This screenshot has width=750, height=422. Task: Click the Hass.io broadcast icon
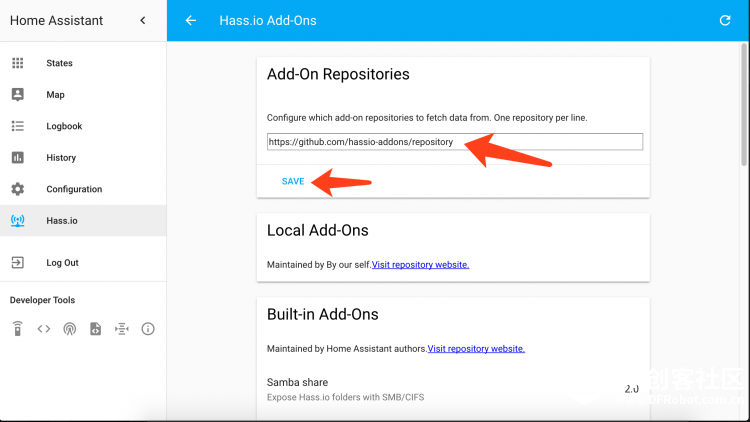point(18,221)
